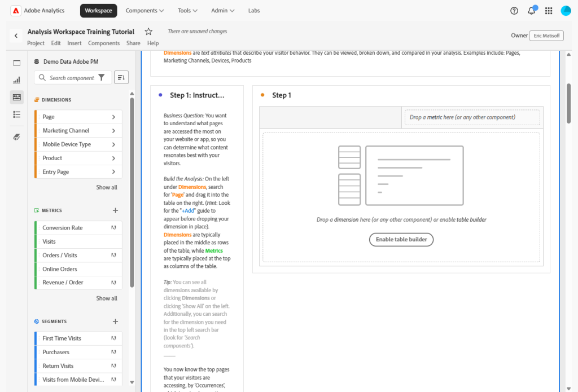This screenshot has height=392, width=578.
Task: Add a new segment with plus icon
Action: pyautogui.click(x=115, y=321)
